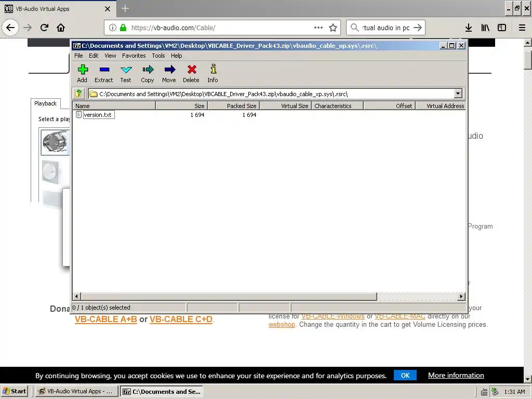Sort by the Virtual Size column
Screen dimensions: 532x399
pyautogui.click(x=285, y=106)
